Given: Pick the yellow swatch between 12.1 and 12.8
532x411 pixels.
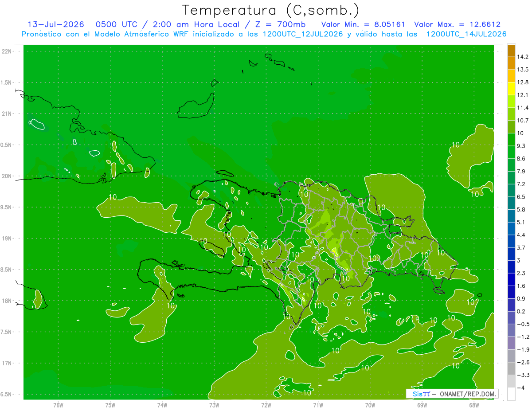Looking at the screenshot, I should click(x=511, y=89).
